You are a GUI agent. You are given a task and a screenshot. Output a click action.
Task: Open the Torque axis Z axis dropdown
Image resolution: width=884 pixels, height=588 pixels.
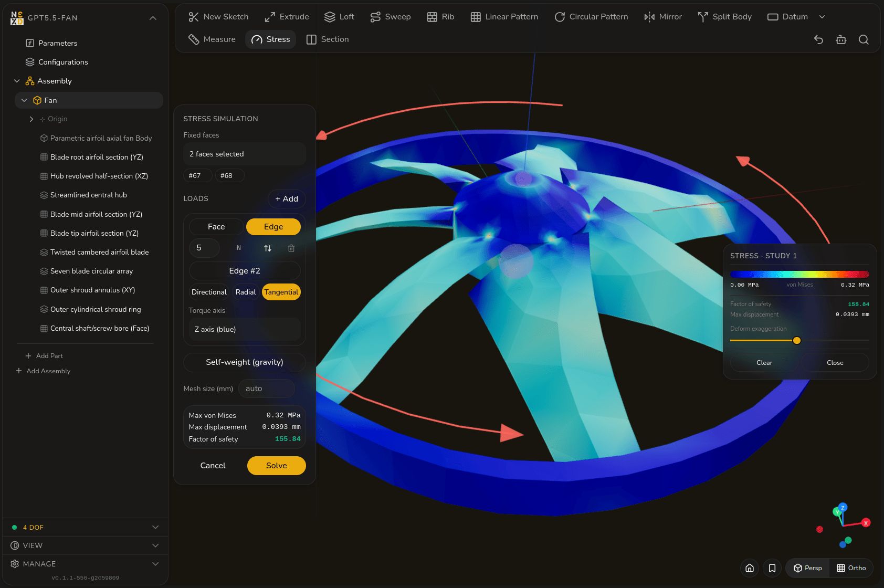[245, 329]
